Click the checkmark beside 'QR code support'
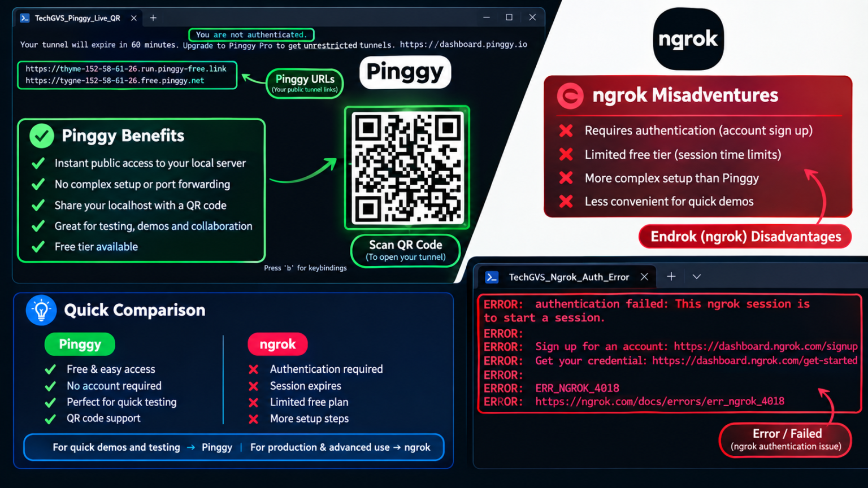 click(50, 419)
